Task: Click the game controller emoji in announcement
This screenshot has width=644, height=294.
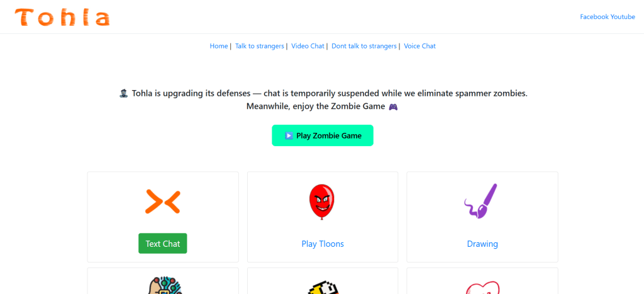Action: click(393, 107)
